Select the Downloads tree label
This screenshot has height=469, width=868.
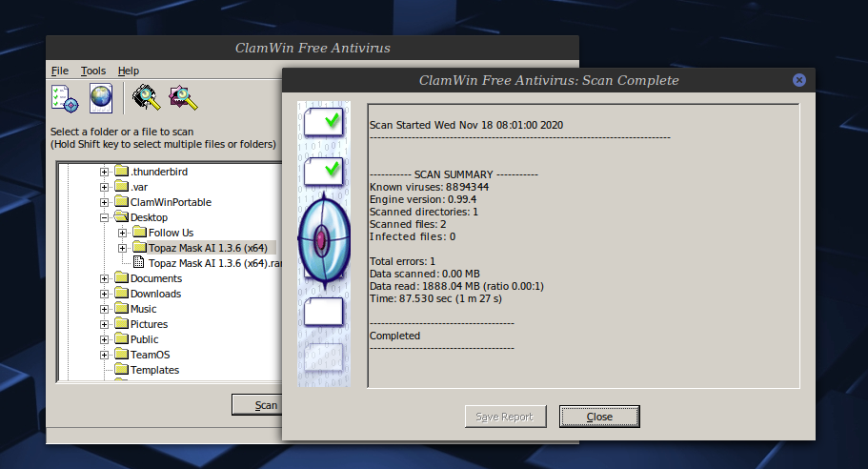click(155, 294)
